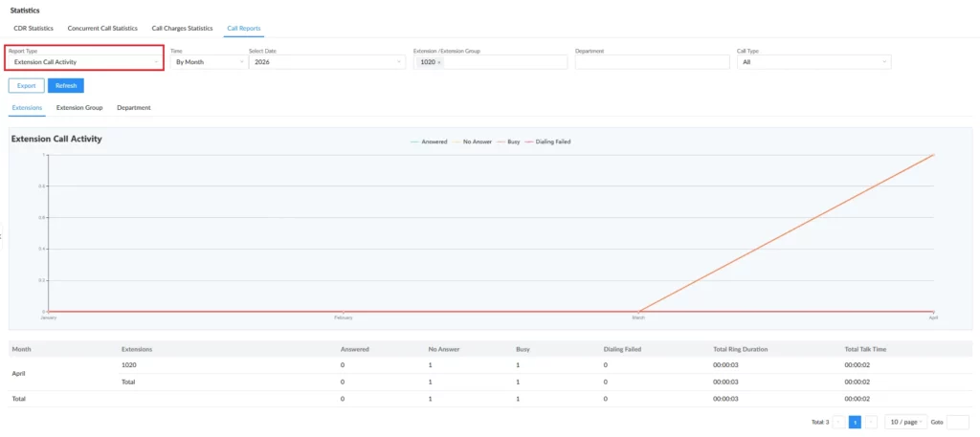Open the Concurrent Call Statistics tab
Viewport: 980px width, 437px height.
[x=102, y=28]
